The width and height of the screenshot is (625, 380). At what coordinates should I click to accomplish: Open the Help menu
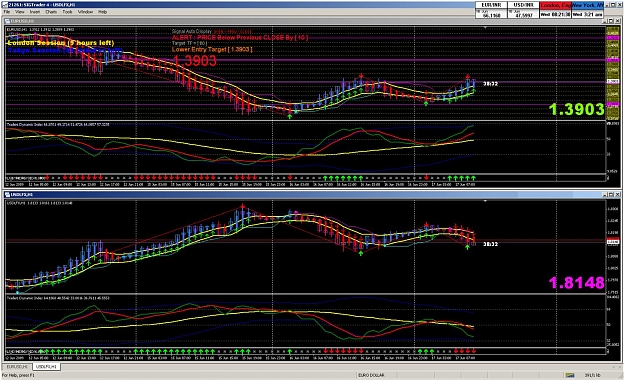pos(102,12)
